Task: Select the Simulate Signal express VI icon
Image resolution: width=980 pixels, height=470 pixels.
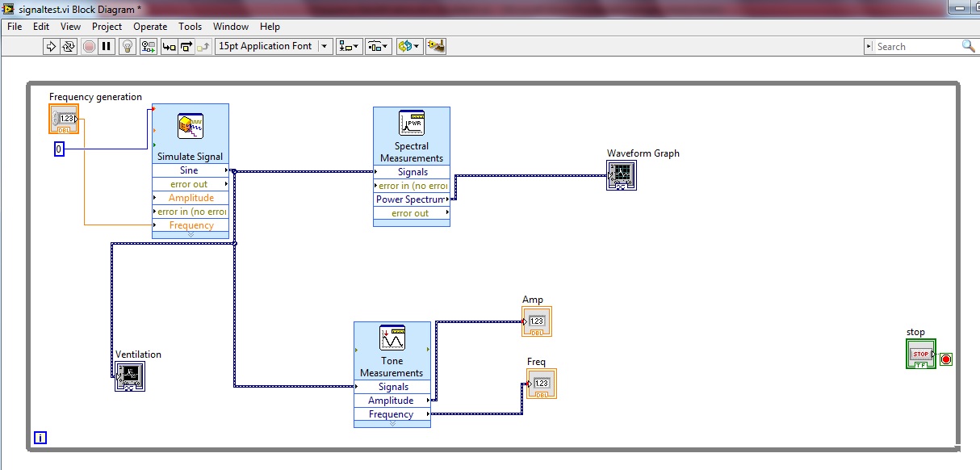Action: point(191,126)
